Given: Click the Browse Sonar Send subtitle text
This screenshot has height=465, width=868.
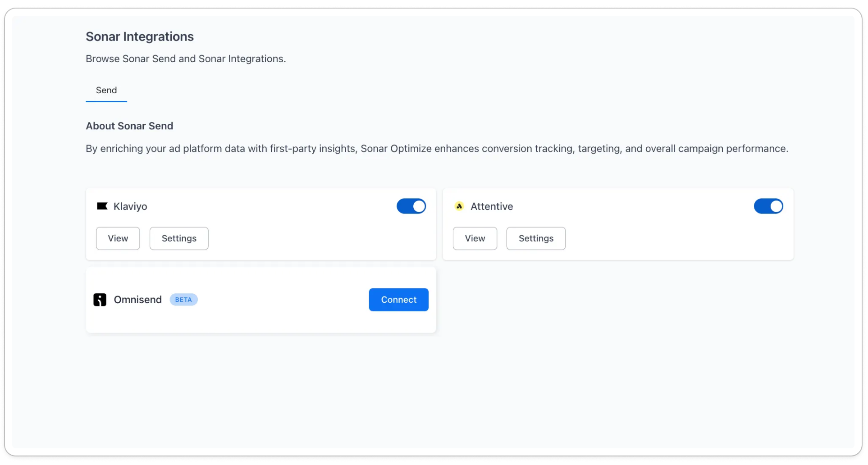Looking at the screenshot, I should [186, 59].
